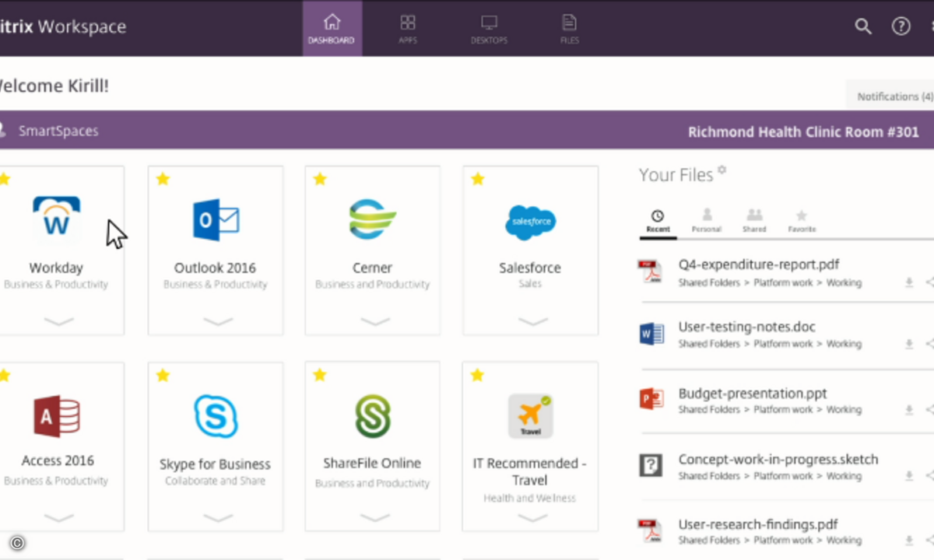
Task: Open Notifications (4) panel
Action: [890, 96]
